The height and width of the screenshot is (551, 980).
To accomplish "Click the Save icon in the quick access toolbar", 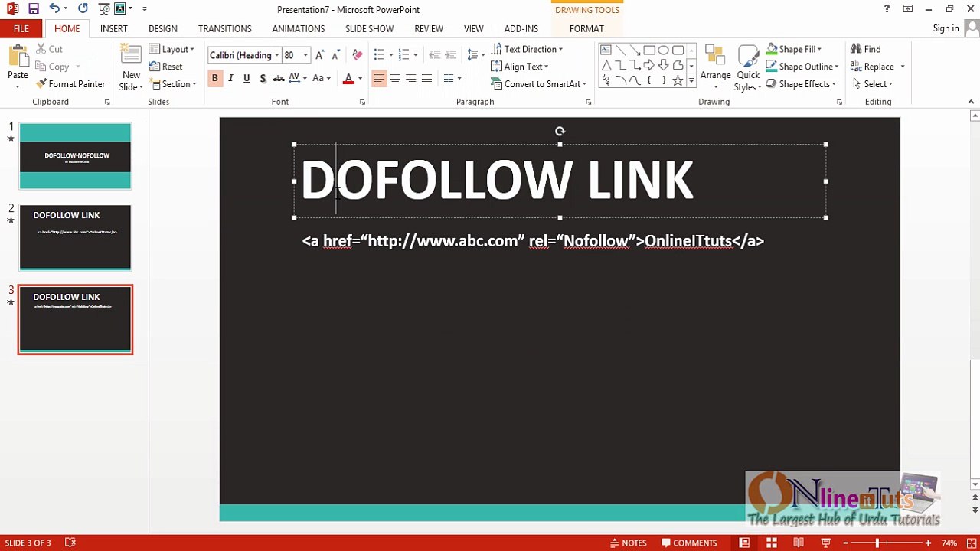I will pyautogui.click(x=33, y=9).
